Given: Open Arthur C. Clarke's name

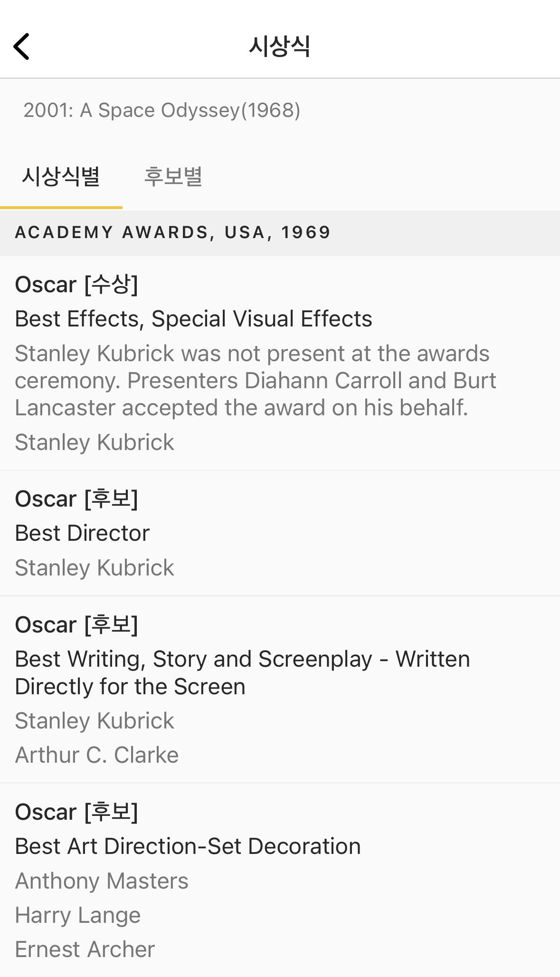Looking at the screenshot, I should point(97,755).
